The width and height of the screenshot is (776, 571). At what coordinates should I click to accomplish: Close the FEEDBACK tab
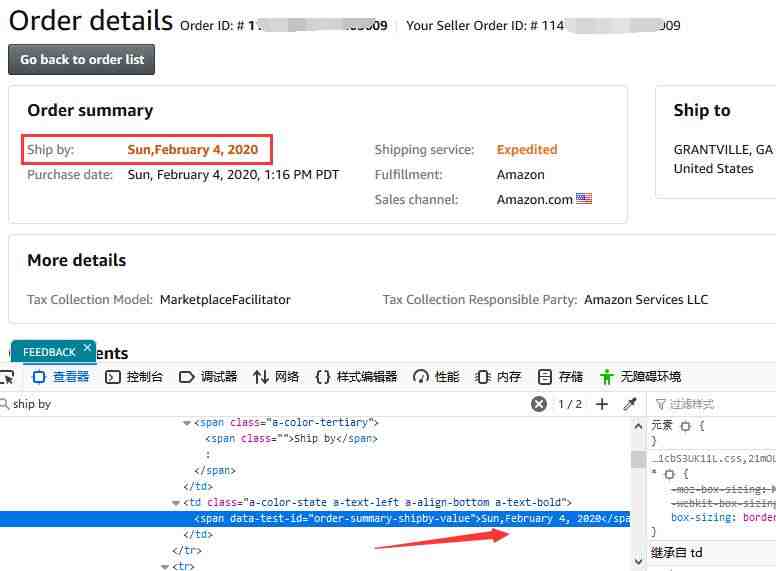[87, 347]
